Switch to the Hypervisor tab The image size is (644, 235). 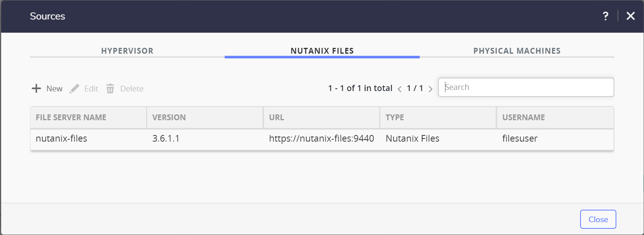point(127,51)
